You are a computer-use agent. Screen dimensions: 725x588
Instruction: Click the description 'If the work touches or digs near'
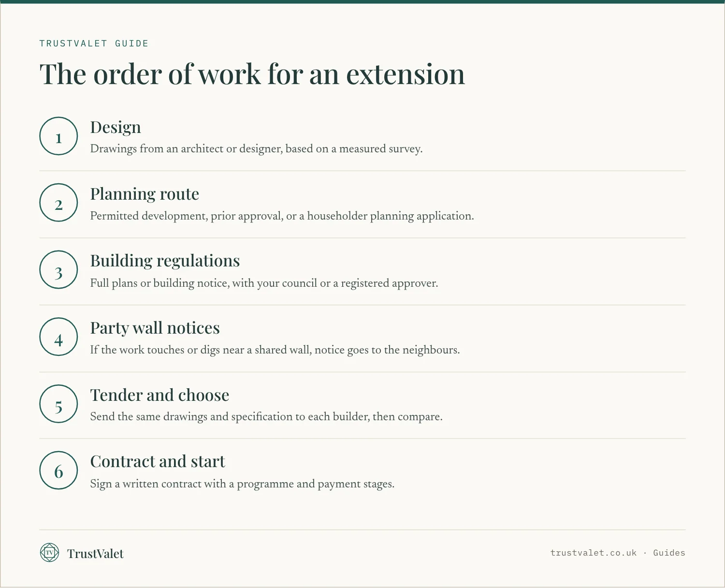(275, 350)
